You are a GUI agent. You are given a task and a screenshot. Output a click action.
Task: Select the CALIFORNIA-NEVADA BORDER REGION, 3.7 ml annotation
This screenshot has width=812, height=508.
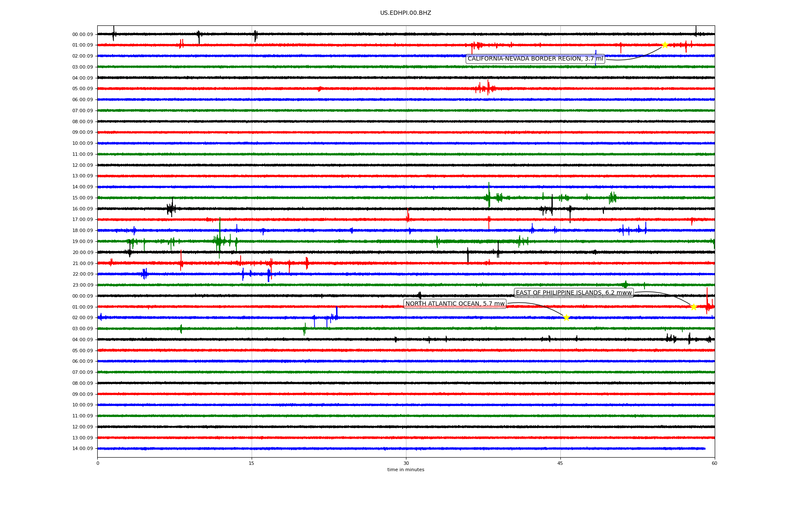(x=535, y=59)
